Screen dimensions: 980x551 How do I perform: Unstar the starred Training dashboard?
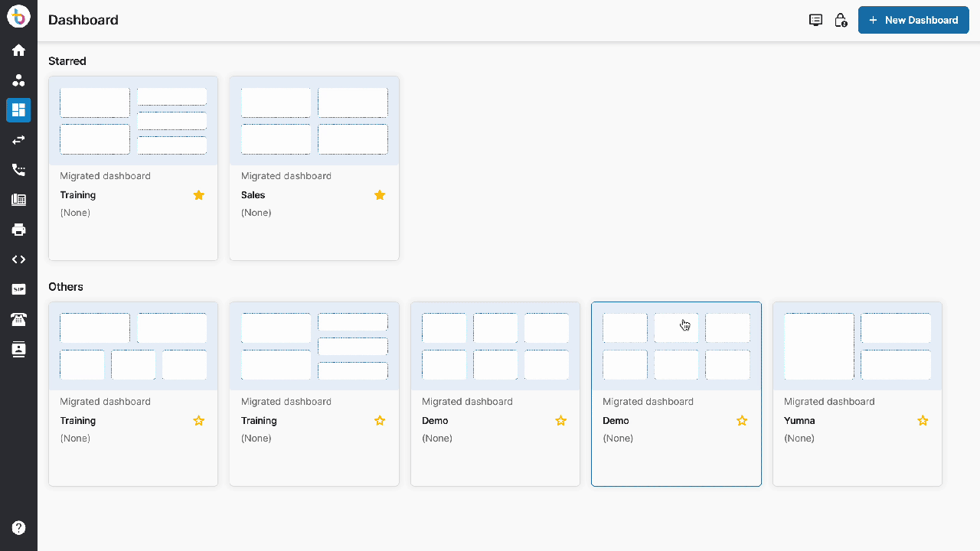(199, 195)
